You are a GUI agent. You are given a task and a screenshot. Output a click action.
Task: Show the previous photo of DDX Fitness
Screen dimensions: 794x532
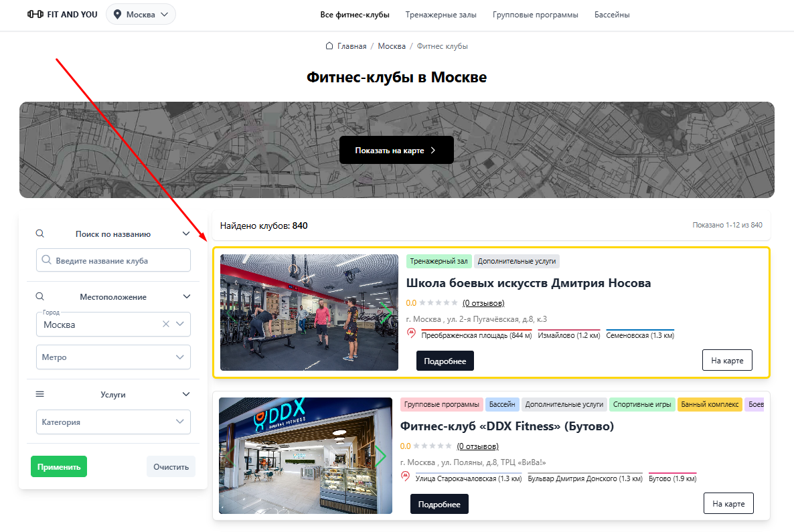point(230,456)
